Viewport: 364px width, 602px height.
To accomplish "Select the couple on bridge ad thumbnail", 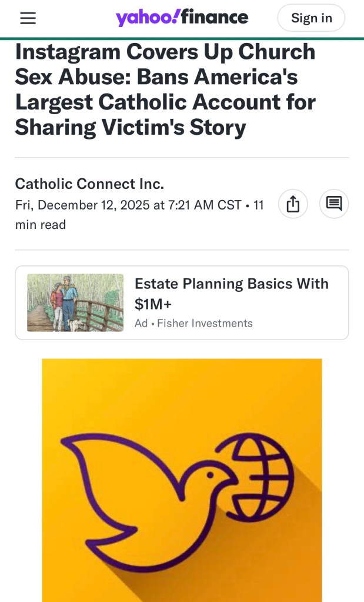I will [x=75, y=302].
